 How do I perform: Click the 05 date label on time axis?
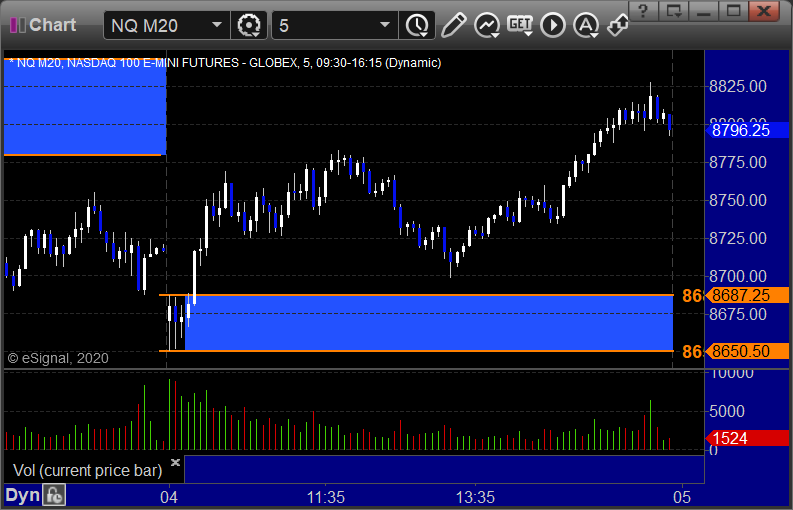pyautogui.click(x=682, y=497)
